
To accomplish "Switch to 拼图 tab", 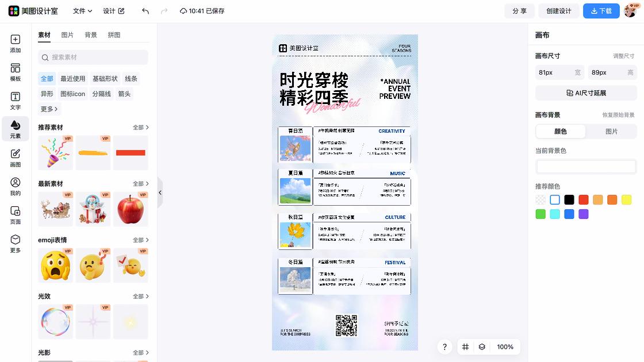I will click(x=114, y=35).
